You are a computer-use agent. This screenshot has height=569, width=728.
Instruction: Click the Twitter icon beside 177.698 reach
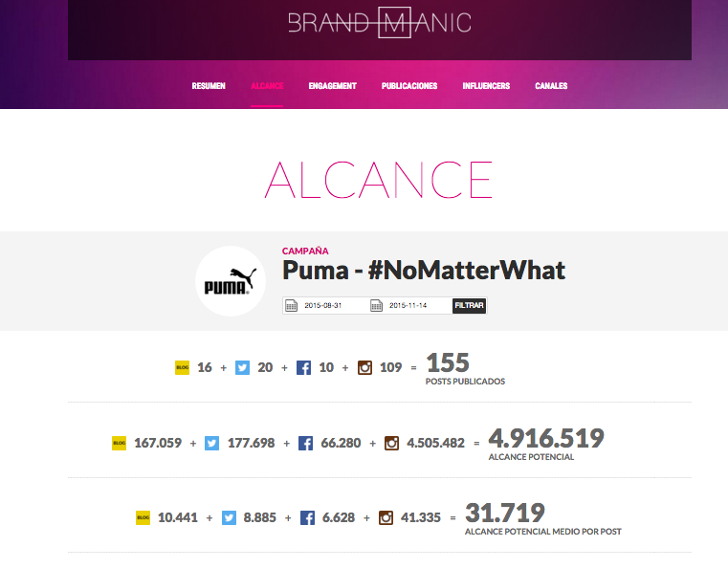pyautogui.click(x=211, y=443)
